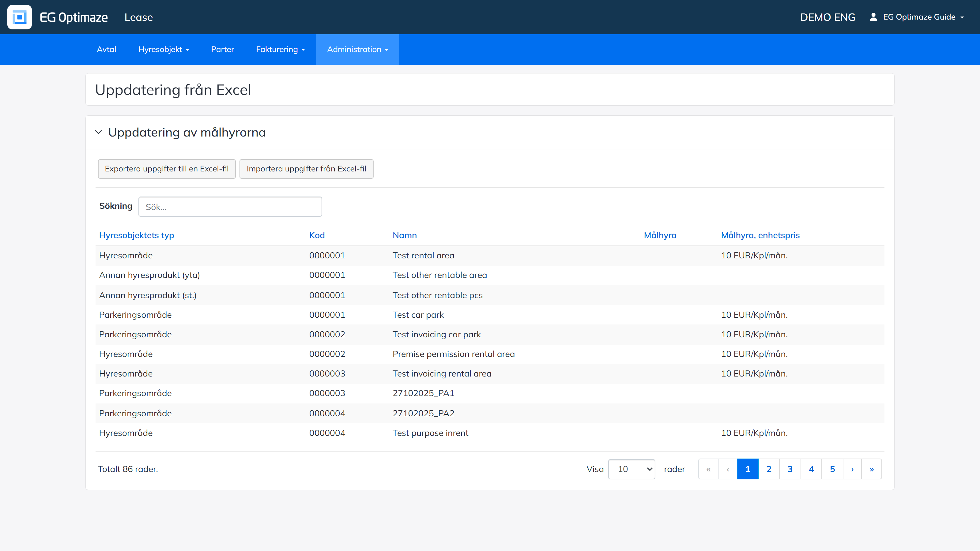
Task: Click code 0000004 in 27102025_PA2 row
Action: (327, 413)
